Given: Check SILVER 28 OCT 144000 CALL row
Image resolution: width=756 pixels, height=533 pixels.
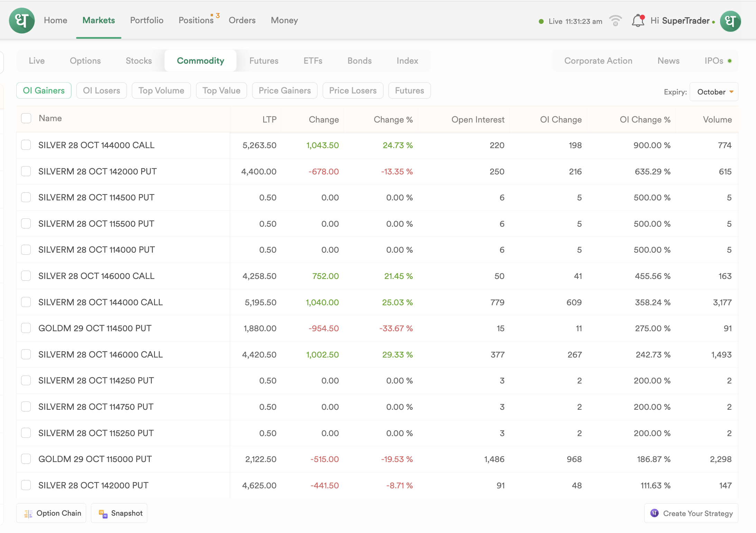Looking at the screenshot, I should tap(26, 145).
